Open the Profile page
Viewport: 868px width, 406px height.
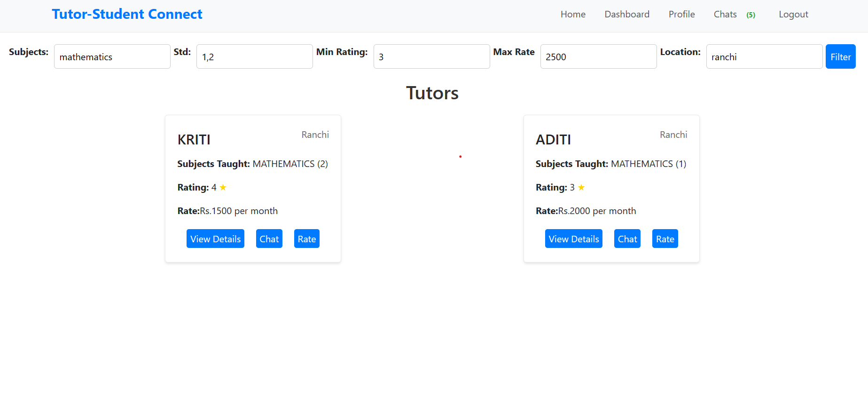681,15
